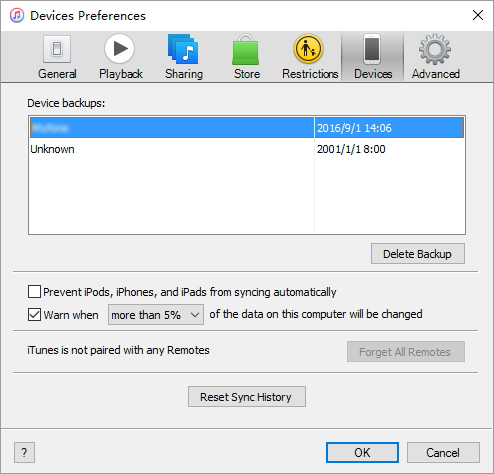Close the Devices Preferences dialog
Viewport: 494px width, 474px height.
click(478, 15)
